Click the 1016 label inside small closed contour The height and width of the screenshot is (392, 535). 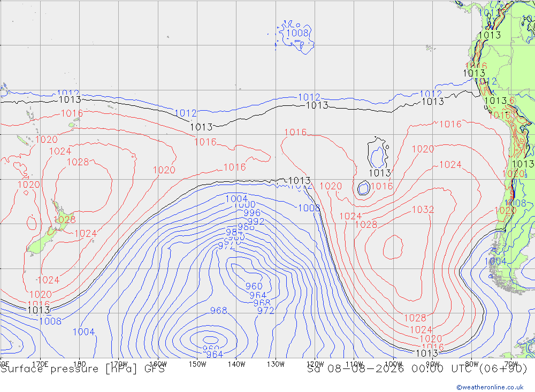382,186
